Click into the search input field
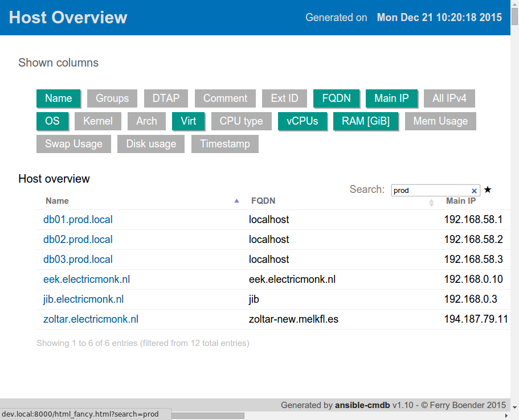Viewport: 519px width, 420px height. (431, 191)
